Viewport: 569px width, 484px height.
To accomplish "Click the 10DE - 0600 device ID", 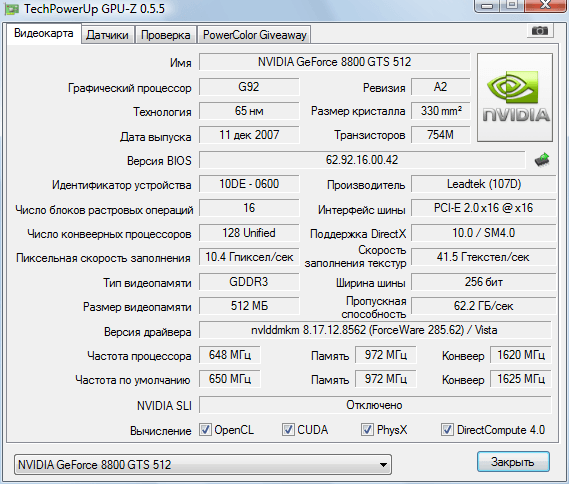I will tap(249, 184).
